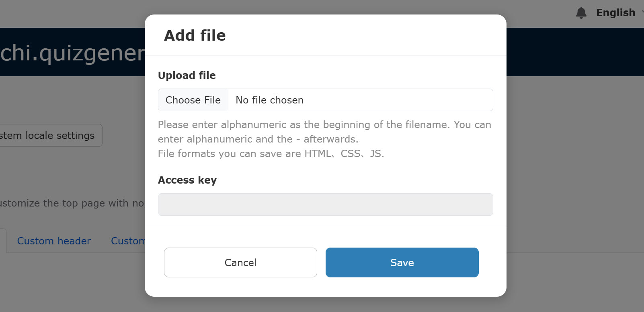Click the 'No file chosen' field
The width and height of the screenshot is (644, 312).
click(360, 100)
